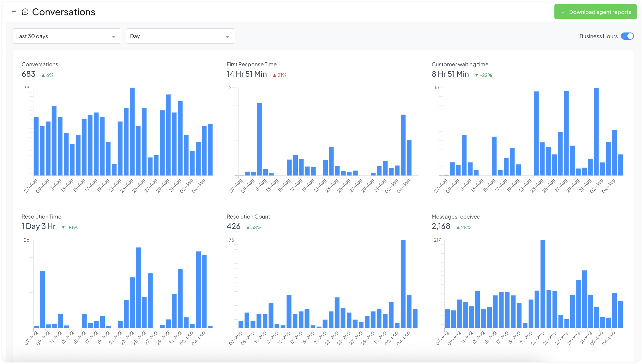Toggle Business Hours to off position
642x364 pixels.
coord(627,36)
